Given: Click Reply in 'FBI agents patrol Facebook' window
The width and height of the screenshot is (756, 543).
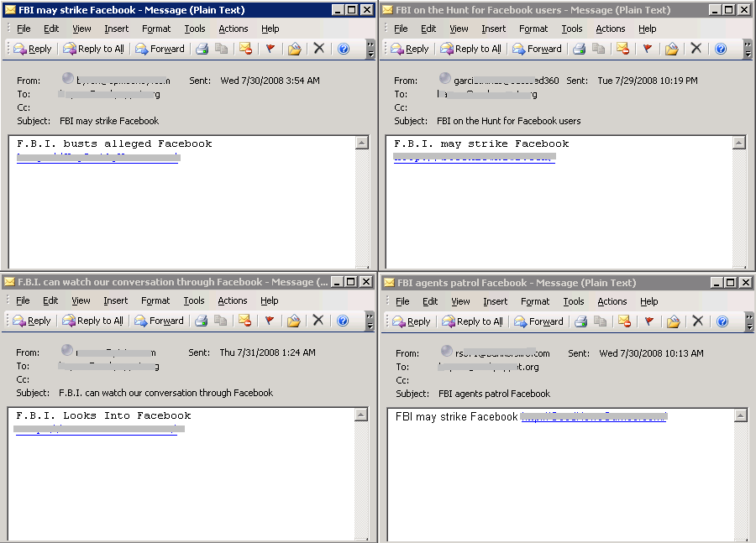Looking at the screenshot, I should [412, 321].
